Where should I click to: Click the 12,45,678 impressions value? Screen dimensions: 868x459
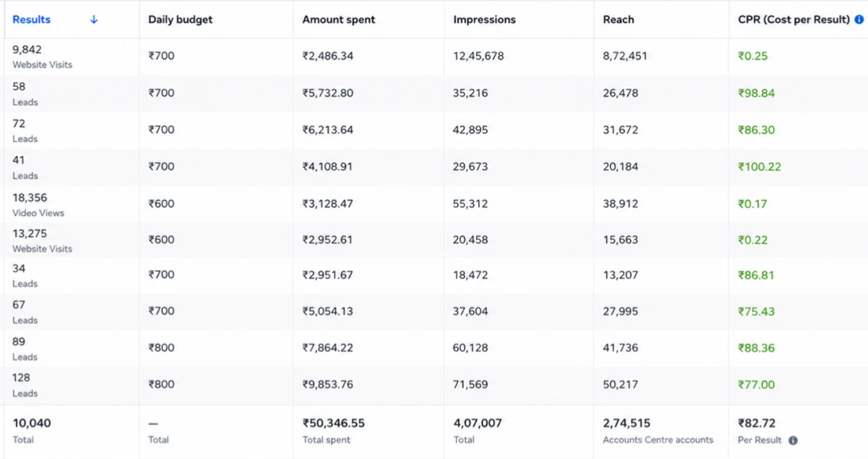click(x=478, y=56)
